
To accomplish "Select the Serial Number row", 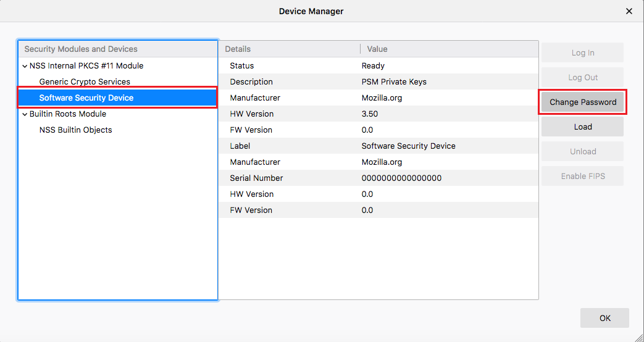I will pos(378,178).
